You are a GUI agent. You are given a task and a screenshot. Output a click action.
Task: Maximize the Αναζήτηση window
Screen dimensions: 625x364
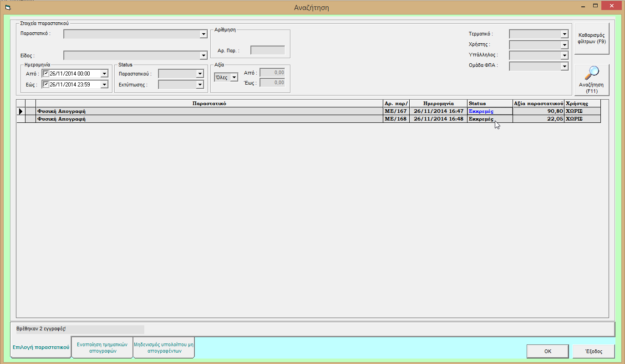point(595,5)
